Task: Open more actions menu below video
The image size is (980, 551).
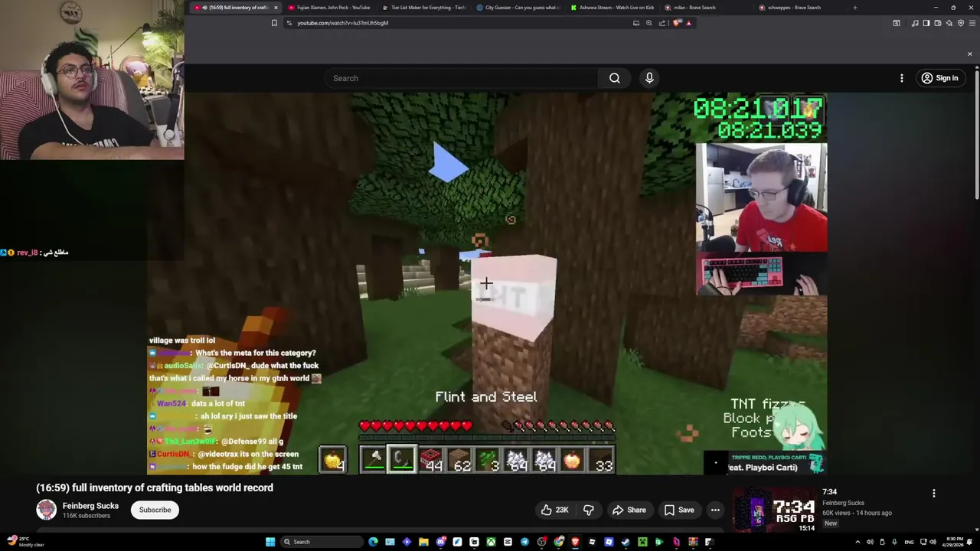Action: point(715,510)
